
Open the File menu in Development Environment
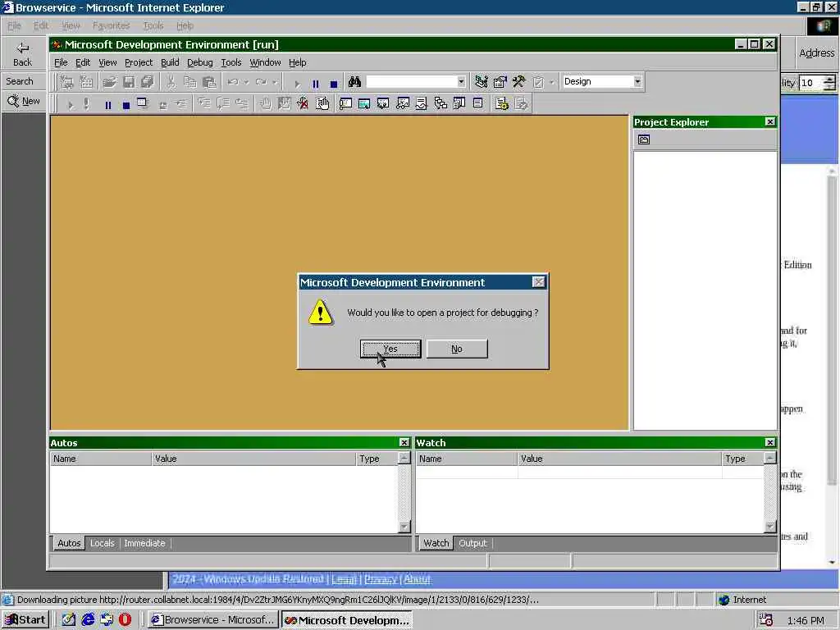pyautogui.click(x=61, y=62)
